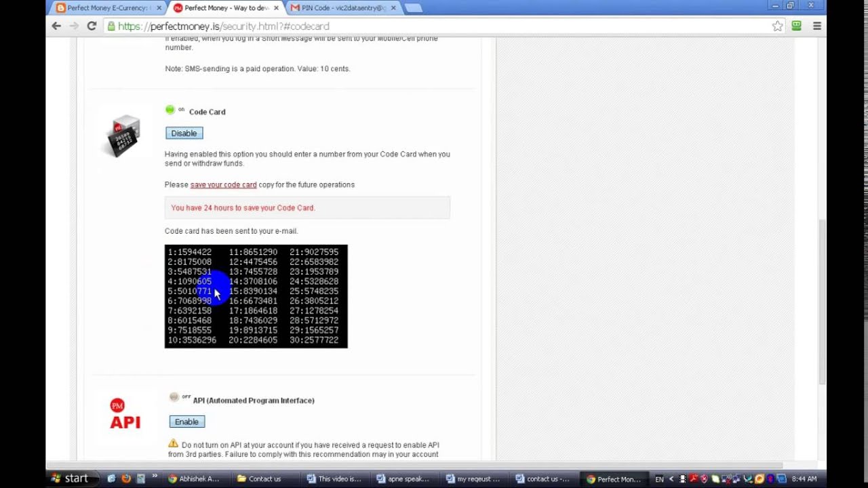Expand hidden system tray icons arrow

point(671,479)
